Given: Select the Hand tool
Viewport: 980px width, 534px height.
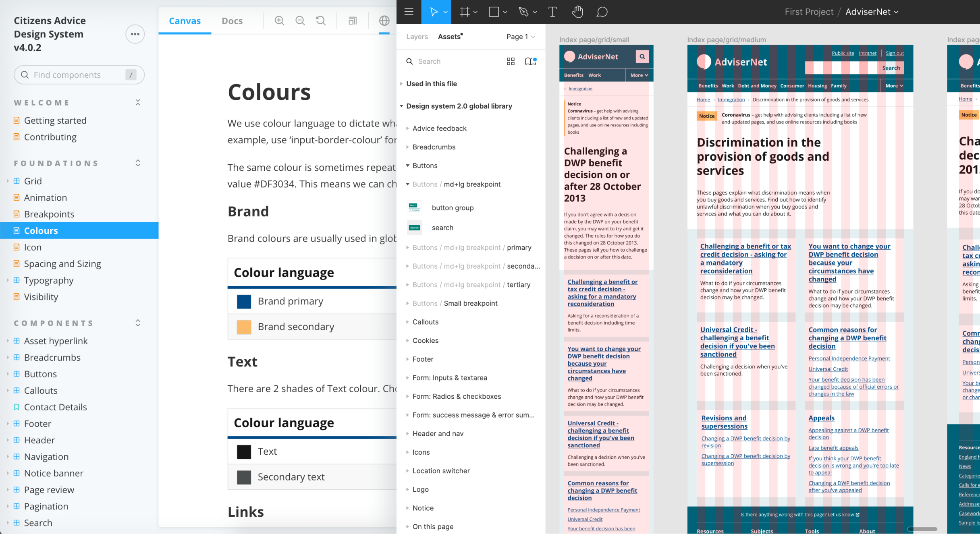Looking at the screenshot, I should [x=577, y=12].
